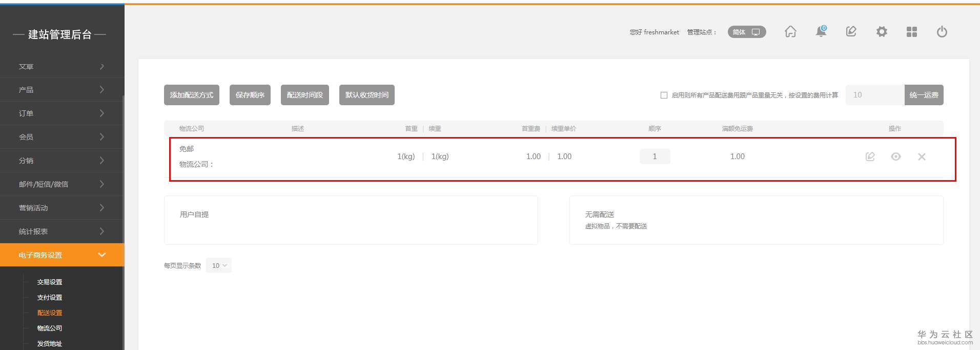This screenshot has height=350, width=980.
Task: Collapse the 电子商务设置 sidebar section
Action: (x=62, y=255)
